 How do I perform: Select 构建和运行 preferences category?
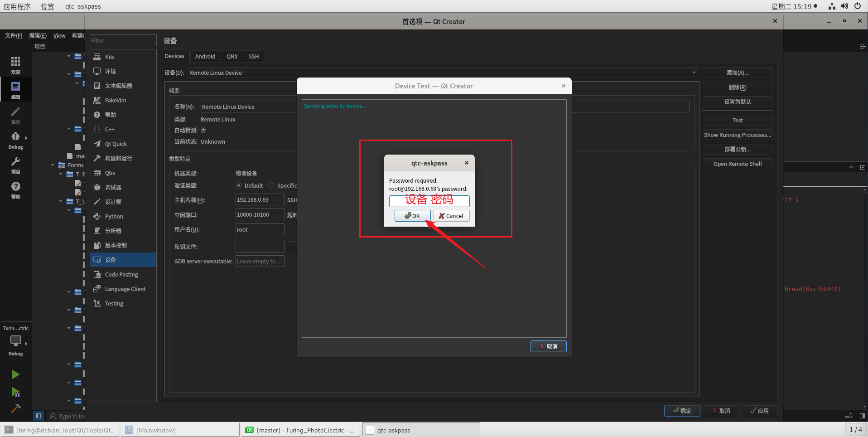123,158
